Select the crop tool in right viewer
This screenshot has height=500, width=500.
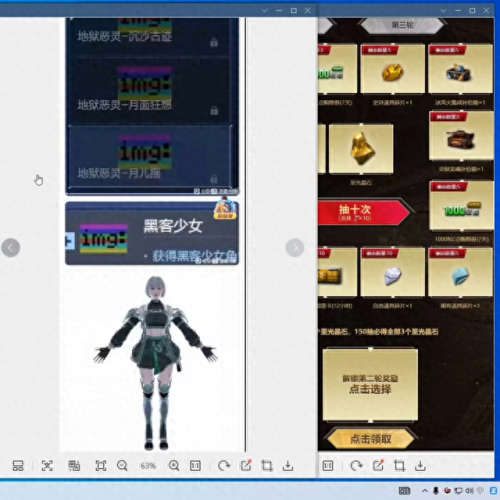[x=399, y=466]
